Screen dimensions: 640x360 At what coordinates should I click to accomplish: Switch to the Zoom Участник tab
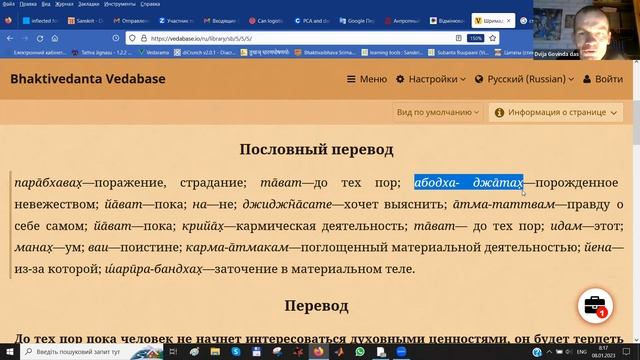point(176,20)
